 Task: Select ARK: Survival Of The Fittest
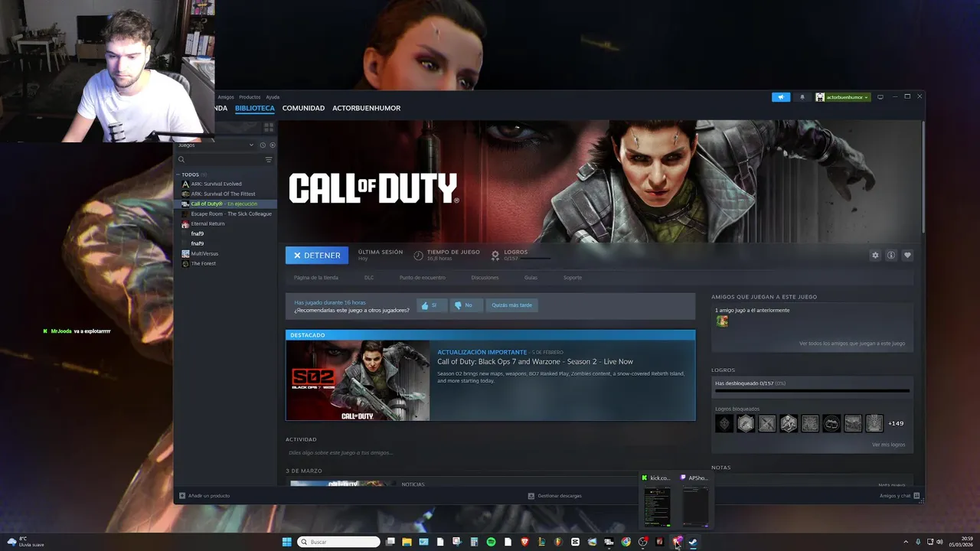223,194
